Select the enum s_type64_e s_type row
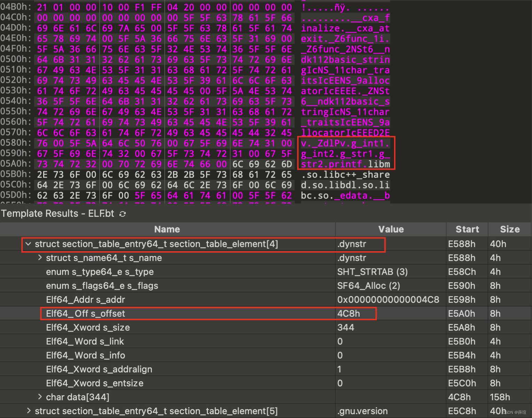This screenshot has height=418, width=532. pyautogui.click(x=266, y=272)
